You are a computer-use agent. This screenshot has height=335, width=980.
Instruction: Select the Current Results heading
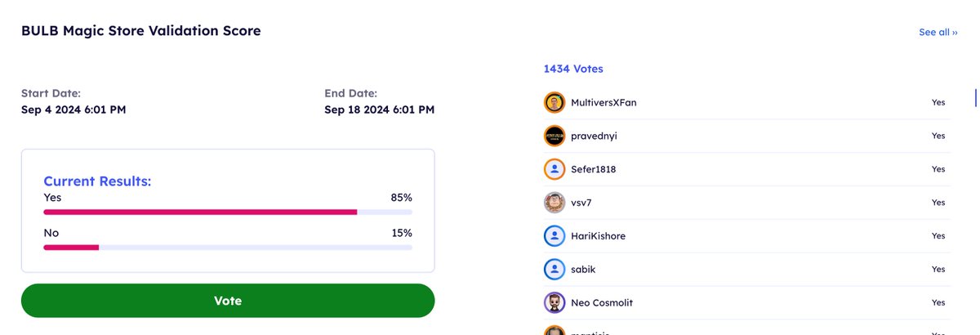[97, 181]
